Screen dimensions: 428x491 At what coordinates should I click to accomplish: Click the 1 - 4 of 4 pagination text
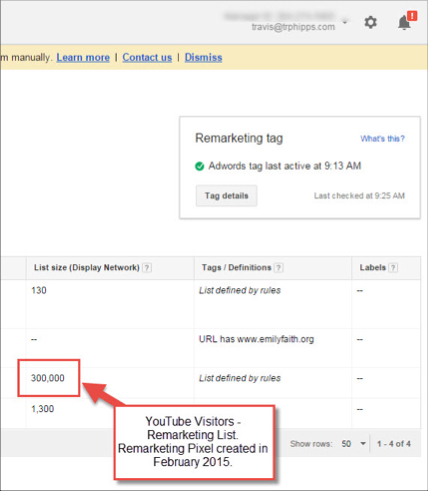(394, 444)
